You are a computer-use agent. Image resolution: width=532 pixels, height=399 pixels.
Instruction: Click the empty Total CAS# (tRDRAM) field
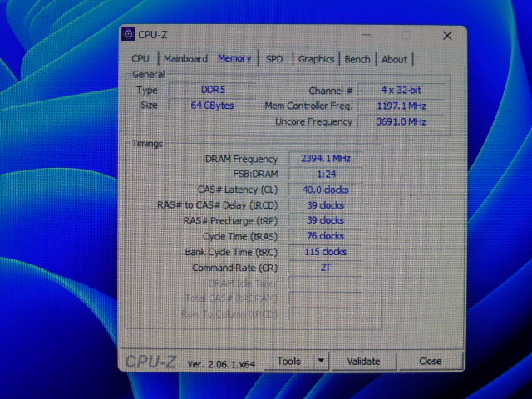tap(325, 298)
